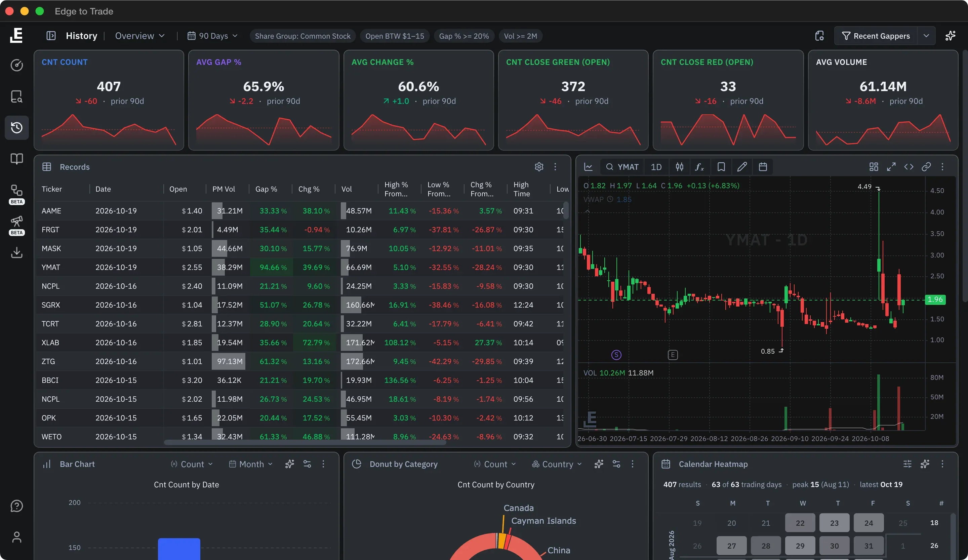Open the dashboard gauge icon in sidebar
This screenshot has height=560, width=968.
coord(16,65)
